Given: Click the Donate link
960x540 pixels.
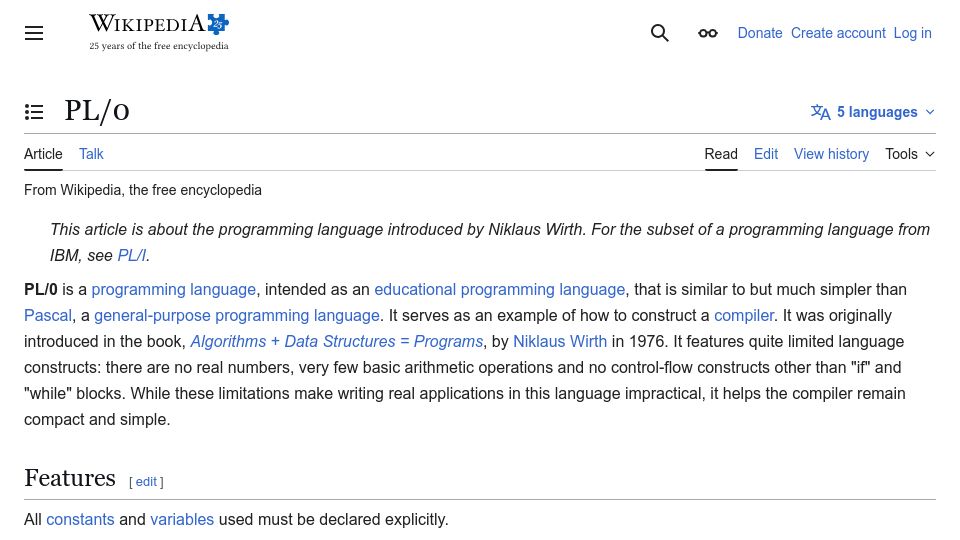Looking at the screenshot, I should (x=760, y=33).
